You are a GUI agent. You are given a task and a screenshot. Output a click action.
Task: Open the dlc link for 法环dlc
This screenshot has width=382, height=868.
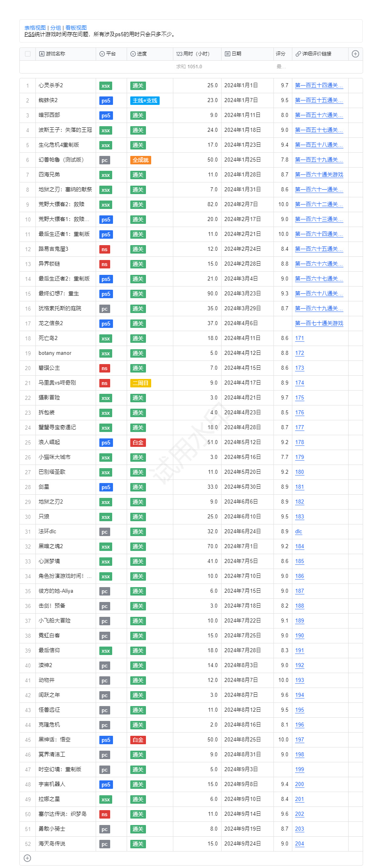(298, 532)
